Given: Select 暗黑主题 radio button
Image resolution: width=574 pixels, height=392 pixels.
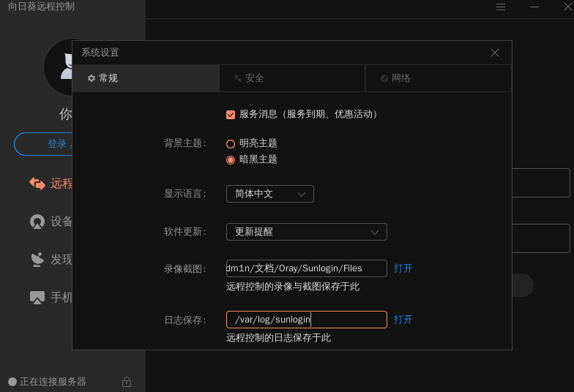Looking at the screenshot, I should click(231, 159).
